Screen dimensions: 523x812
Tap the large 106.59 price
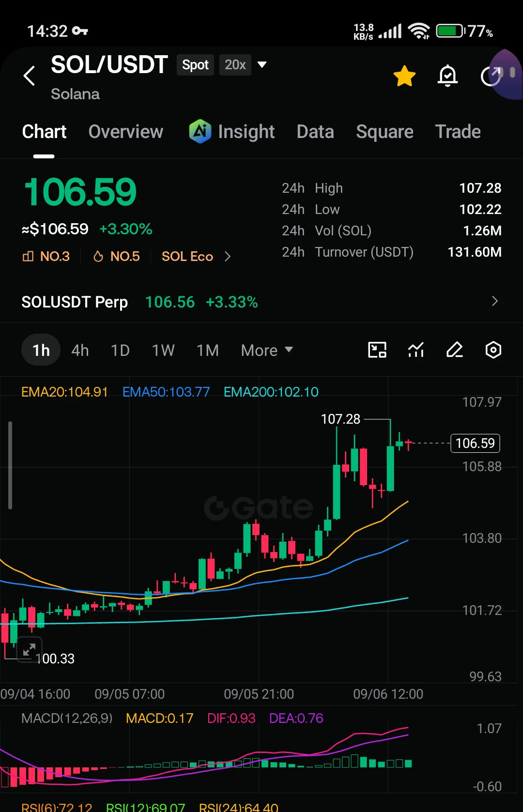coord(80,192)
